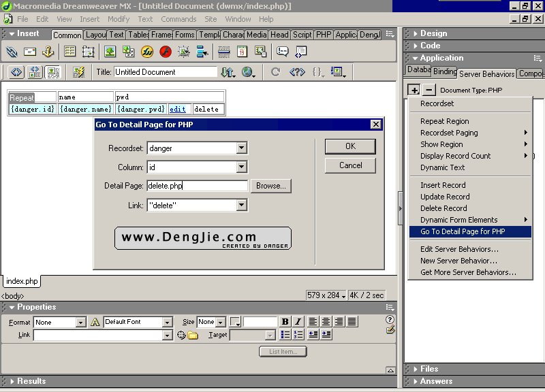Open Preview in Browser globe menu

248,72
